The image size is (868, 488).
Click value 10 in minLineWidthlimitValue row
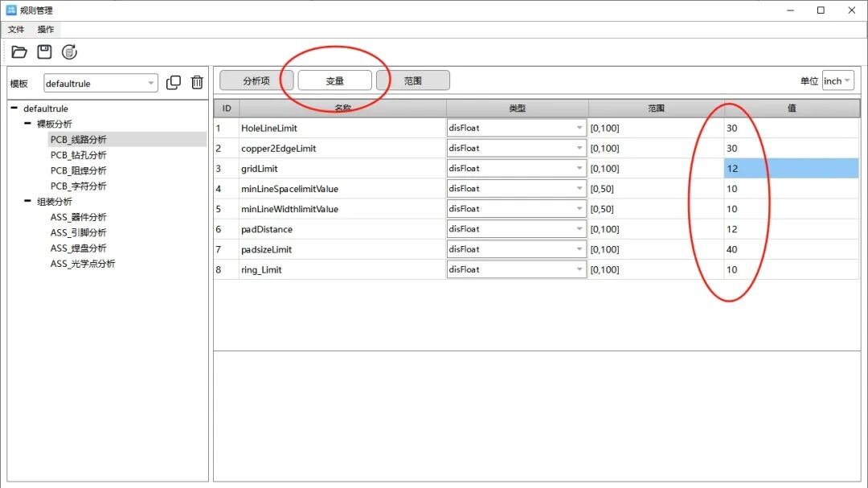pyautogui.click(x=792, y=209)
